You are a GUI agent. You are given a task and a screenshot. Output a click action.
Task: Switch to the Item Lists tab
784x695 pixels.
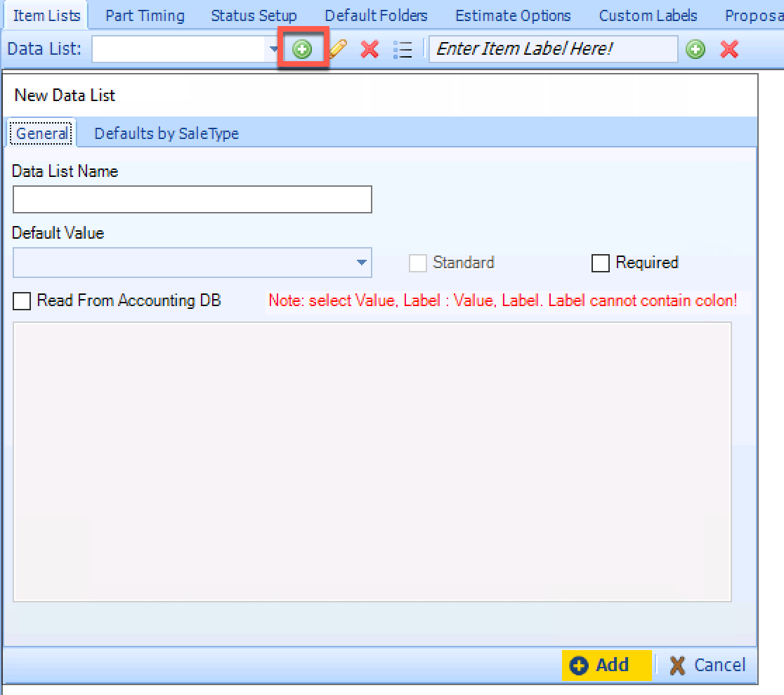[x=46, y=15]
